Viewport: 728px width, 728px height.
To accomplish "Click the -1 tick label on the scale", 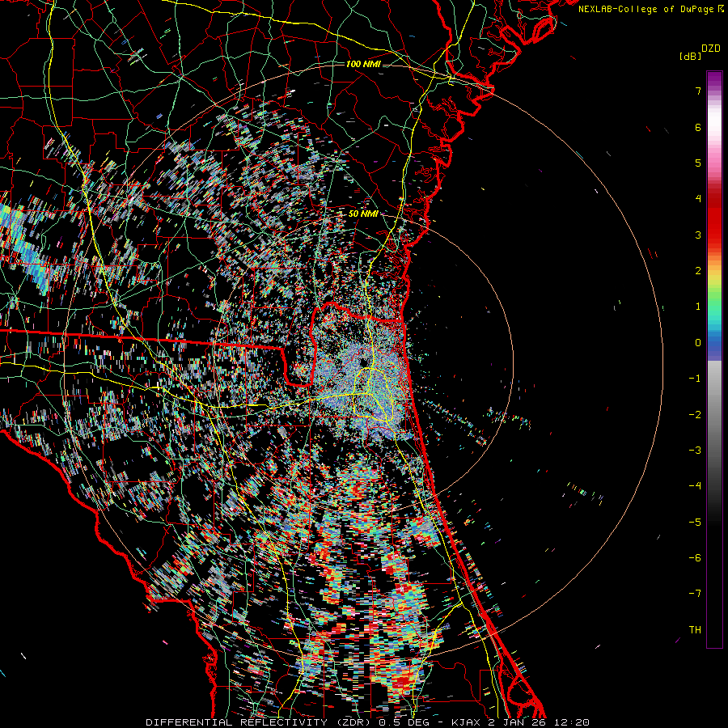I will (695, 379).
